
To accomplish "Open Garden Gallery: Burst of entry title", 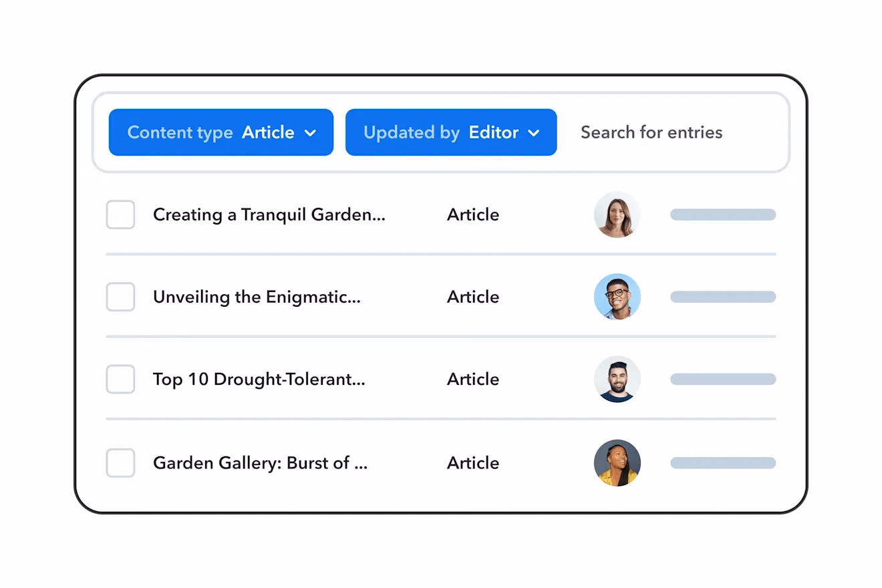I will click(x=260, y=462).
